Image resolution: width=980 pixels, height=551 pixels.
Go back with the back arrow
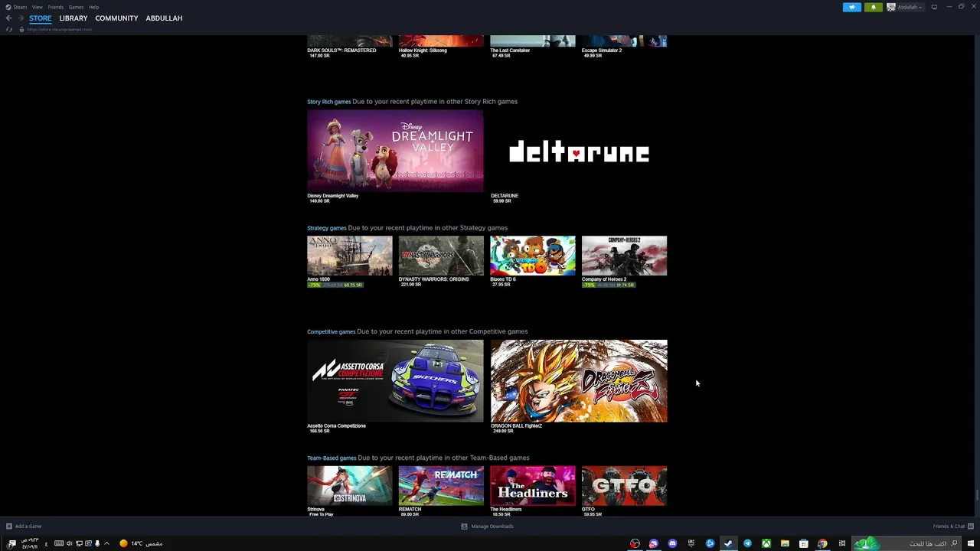pyautogui.click(x=8, y=18)
